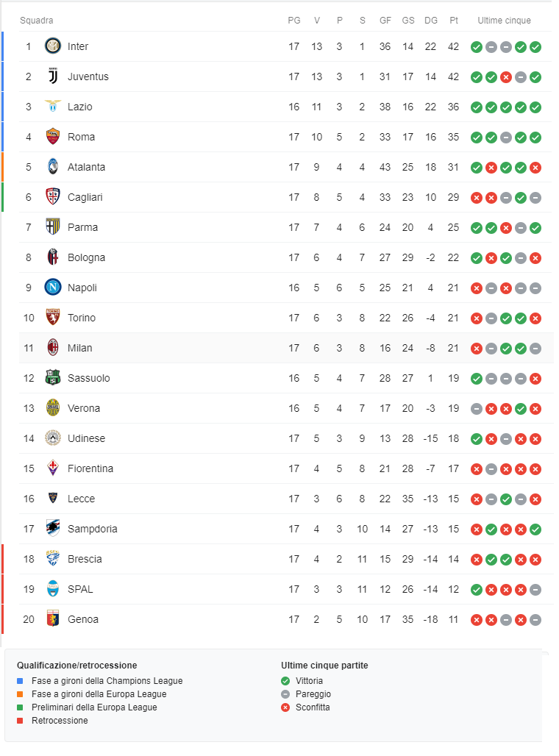
Task: Click the Sassuolo club crest
Action: [52, 378]
